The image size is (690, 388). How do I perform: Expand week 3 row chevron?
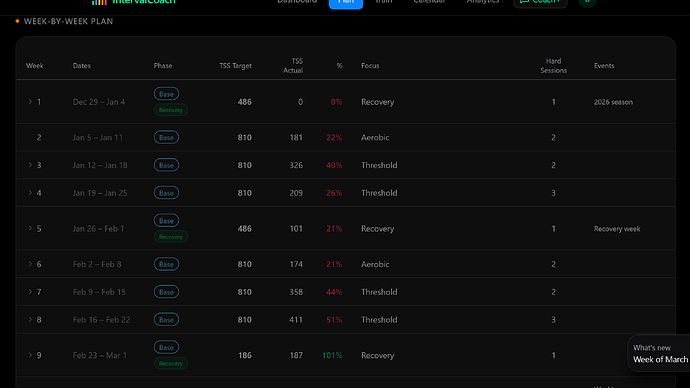coord(30,165)
